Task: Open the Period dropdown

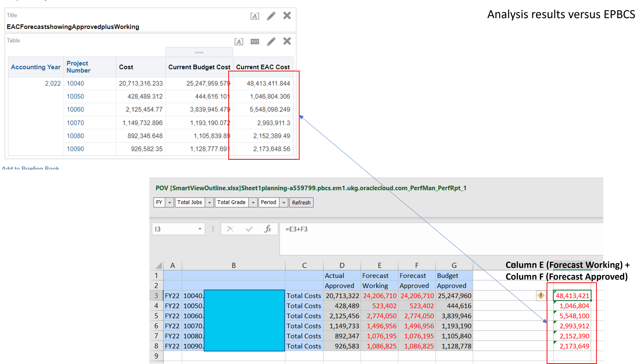Action: (284, 202)
